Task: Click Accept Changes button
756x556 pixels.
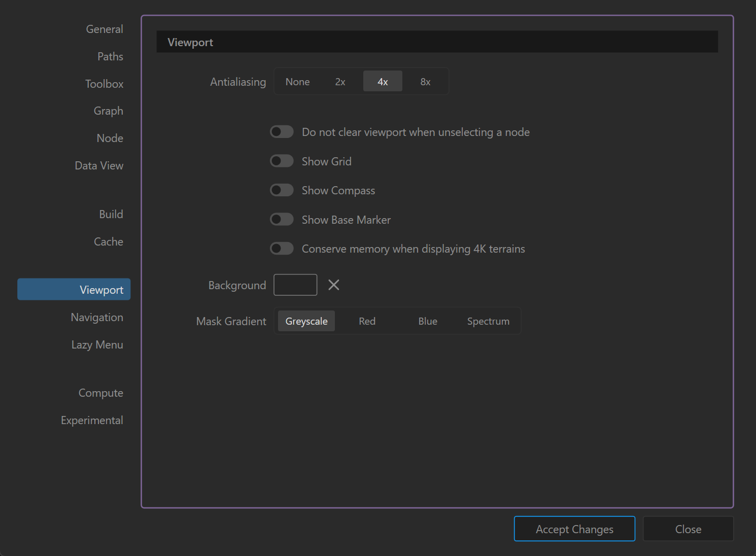Action: click(574, 529)
